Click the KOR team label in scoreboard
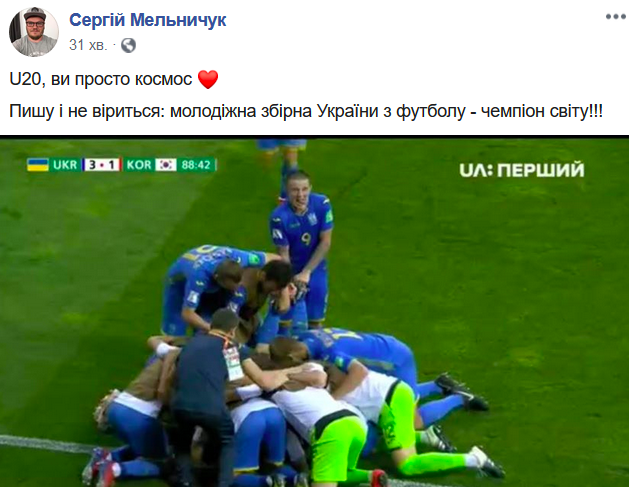This screenshot has width=629, height=487. tap(139, 165)
